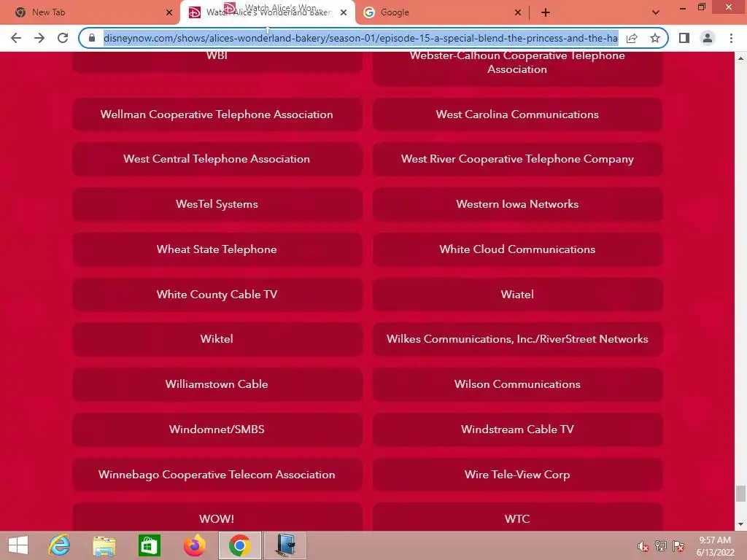The width and height of the screenshot is (747, 560).
Task: Choose Wilkes Communications, Inc./RiverStreet Networks
Action: point(517,339)
